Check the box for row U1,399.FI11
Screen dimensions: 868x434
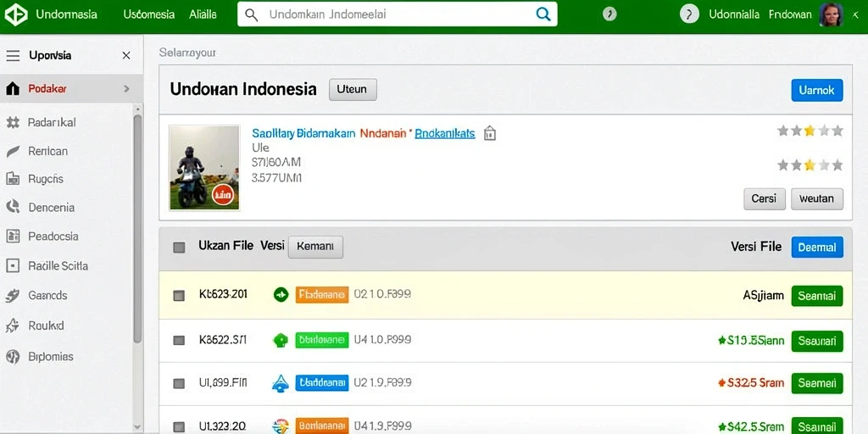coord(179,383)
